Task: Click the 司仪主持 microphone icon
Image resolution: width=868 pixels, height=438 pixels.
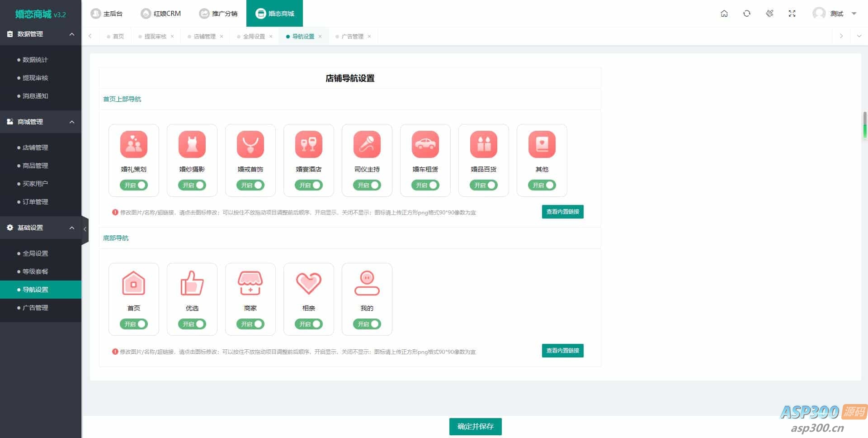Action: 367,144
